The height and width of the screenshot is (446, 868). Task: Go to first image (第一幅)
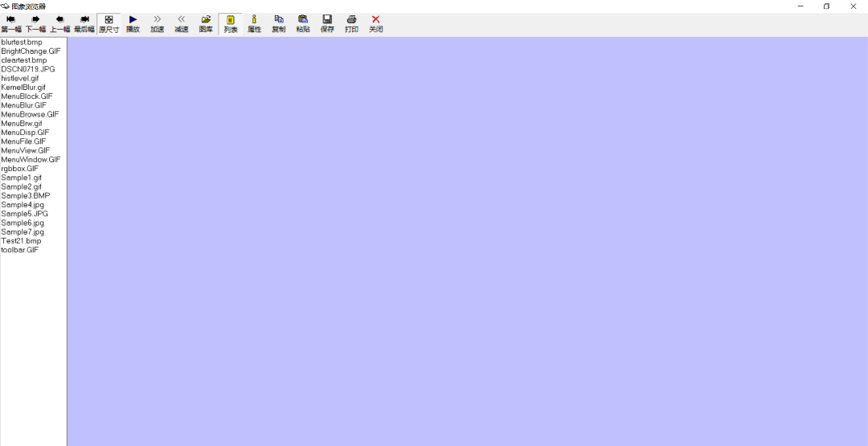tap(11, 23)
